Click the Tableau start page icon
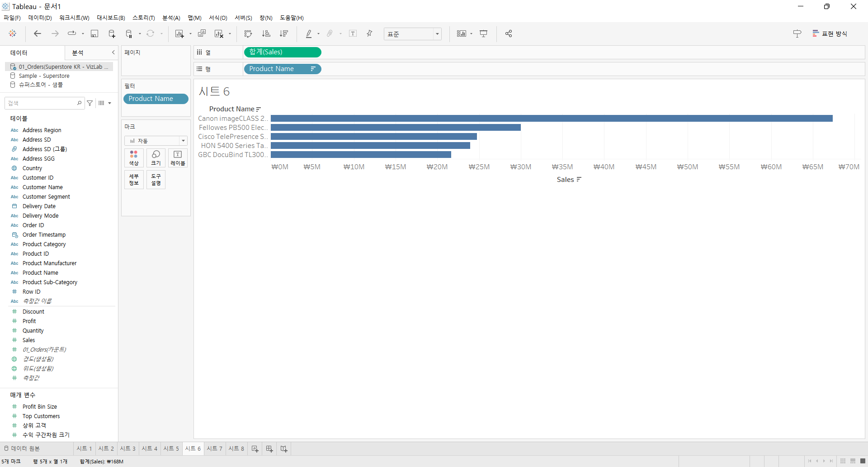The image size is (868, 467). click(x=12, y=33)
